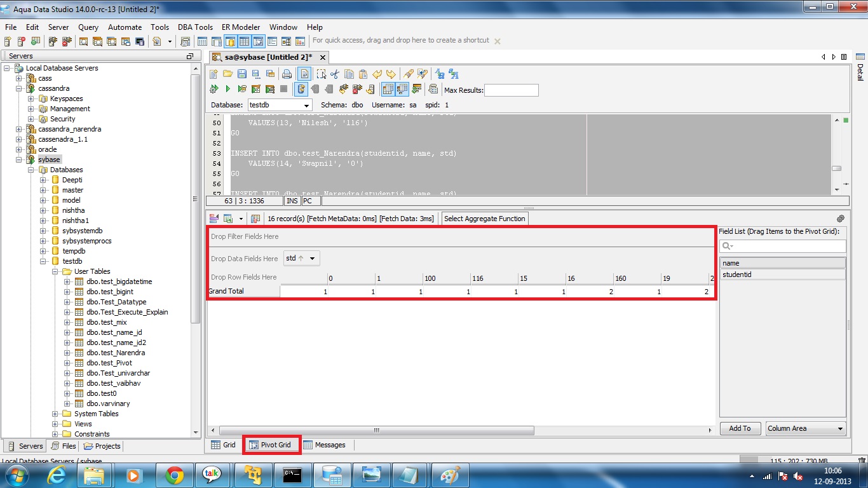Click the green Execute Current play icon
This screenshot has width=868, height=488.
tap(227, 89)
